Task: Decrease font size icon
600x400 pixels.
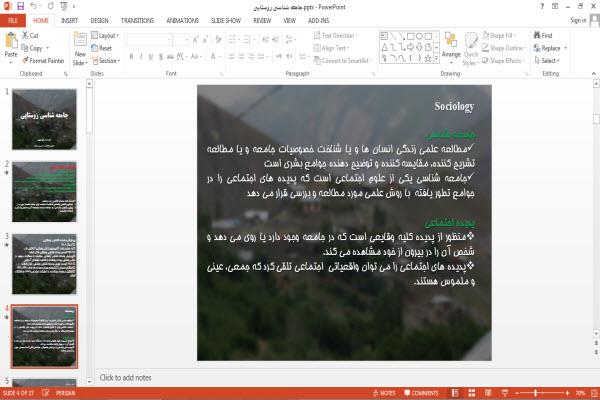Action: point(205,39)
